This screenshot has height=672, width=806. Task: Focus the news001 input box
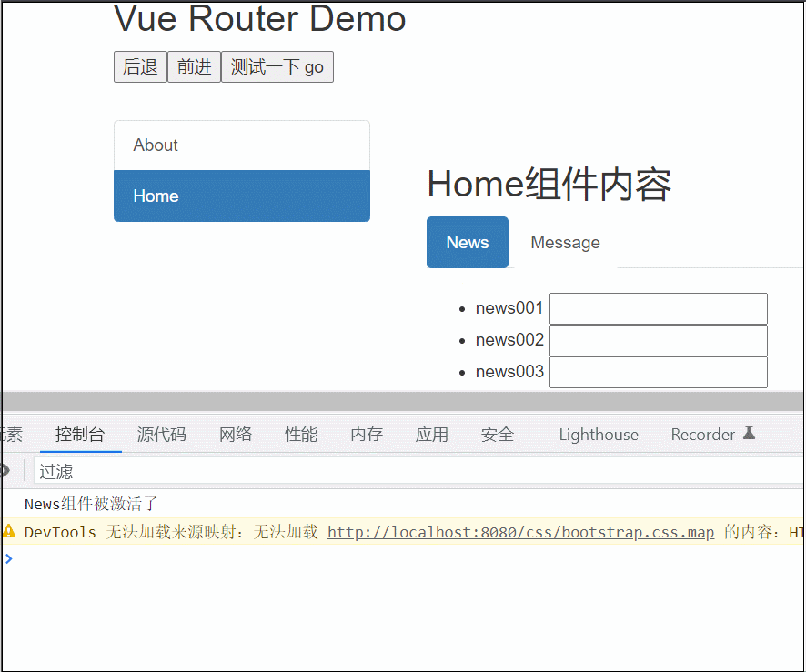(x=659, y=309)
